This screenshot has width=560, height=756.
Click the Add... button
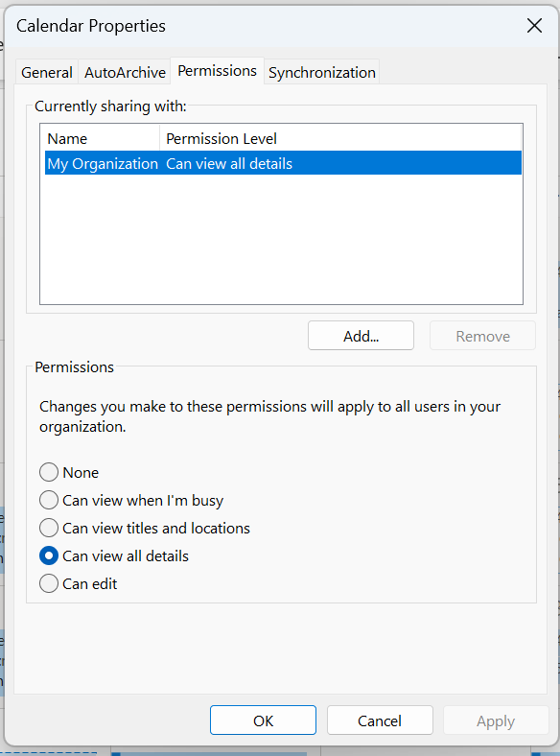(361, 336)
